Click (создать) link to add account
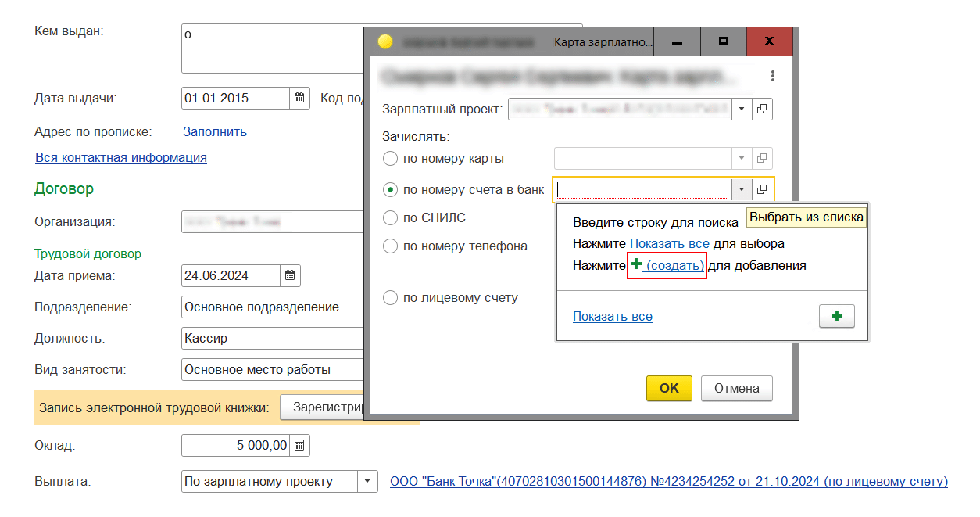This screenshot has width=980, height=517. [x=674, y=266]
